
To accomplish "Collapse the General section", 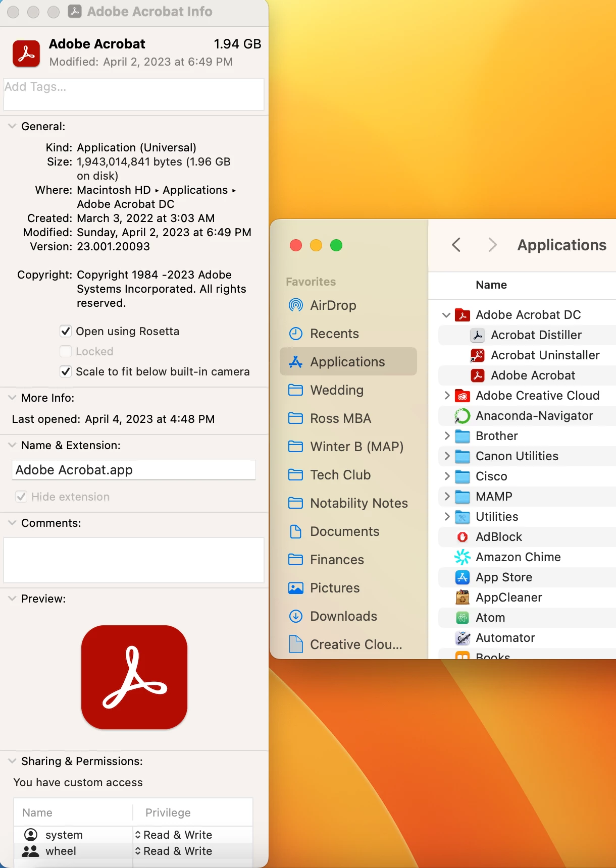I will (x=12, y=126).
